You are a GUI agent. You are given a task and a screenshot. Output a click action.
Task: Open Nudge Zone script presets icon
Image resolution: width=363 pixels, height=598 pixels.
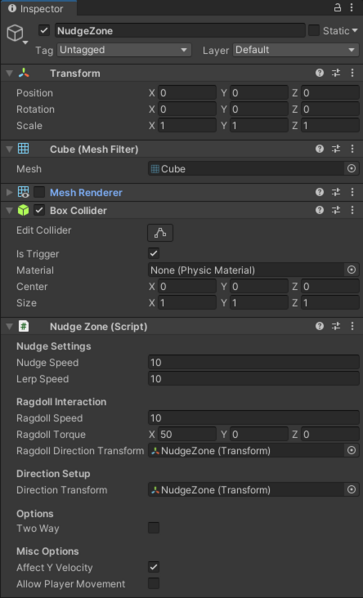coord(336,326)
